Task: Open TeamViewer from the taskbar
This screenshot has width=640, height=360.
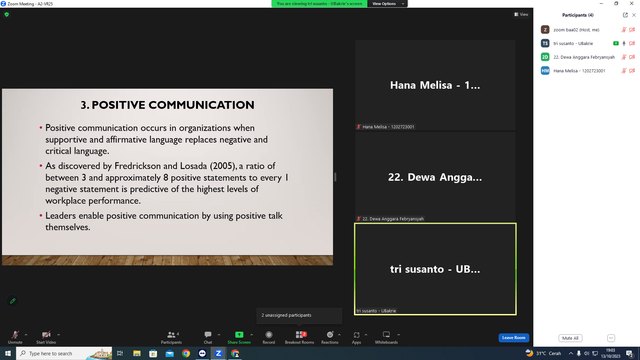Action: (202, 353)
